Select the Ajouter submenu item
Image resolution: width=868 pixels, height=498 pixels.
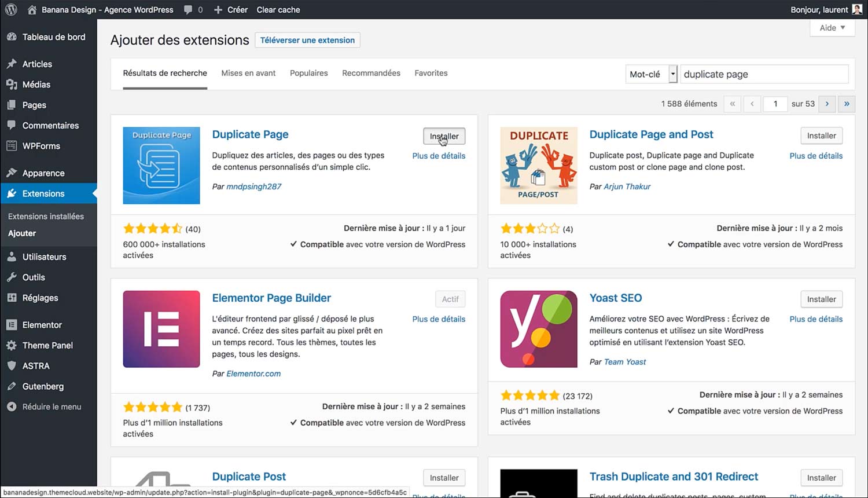(x=22, y=233)
